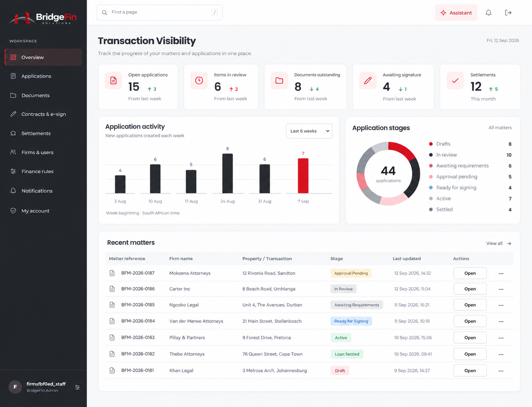Click file icon for BFM-2026-0182
The width and height of the screenshot is (532, 407).
[112, 354]
